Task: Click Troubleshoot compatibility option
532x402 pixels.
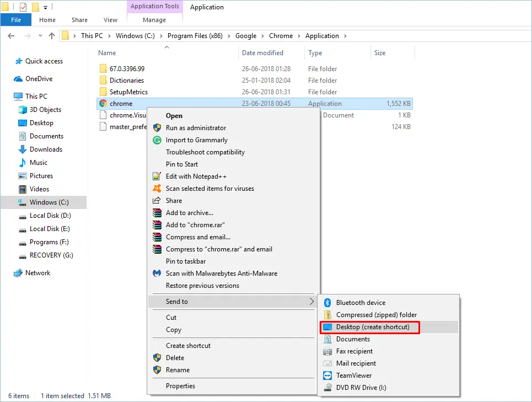Action: point(204,152)
